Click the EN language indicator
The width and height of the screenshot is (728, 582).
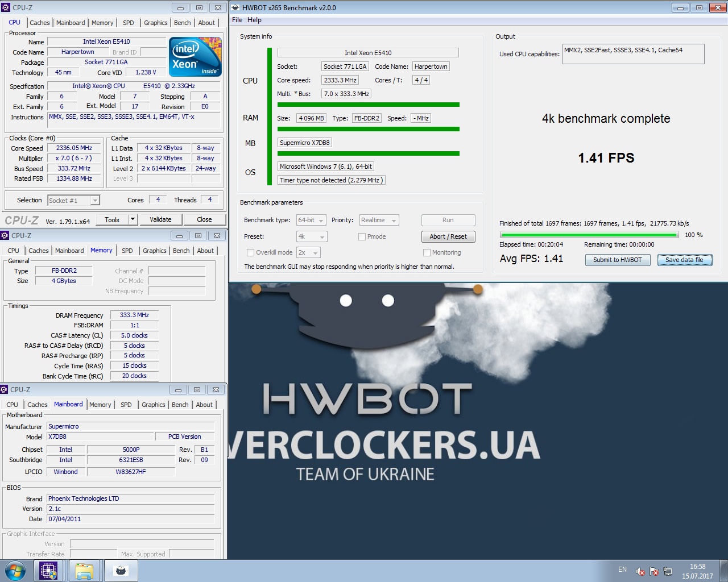point(622,569)
